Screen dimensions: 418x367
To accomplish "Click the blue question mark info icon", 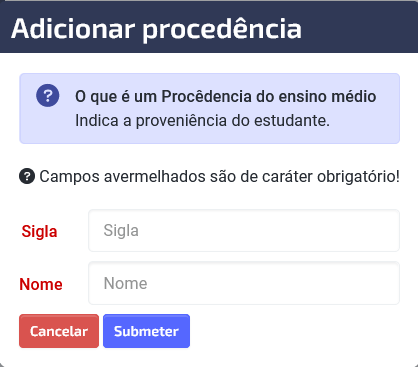I will click(x=48, y=96).
